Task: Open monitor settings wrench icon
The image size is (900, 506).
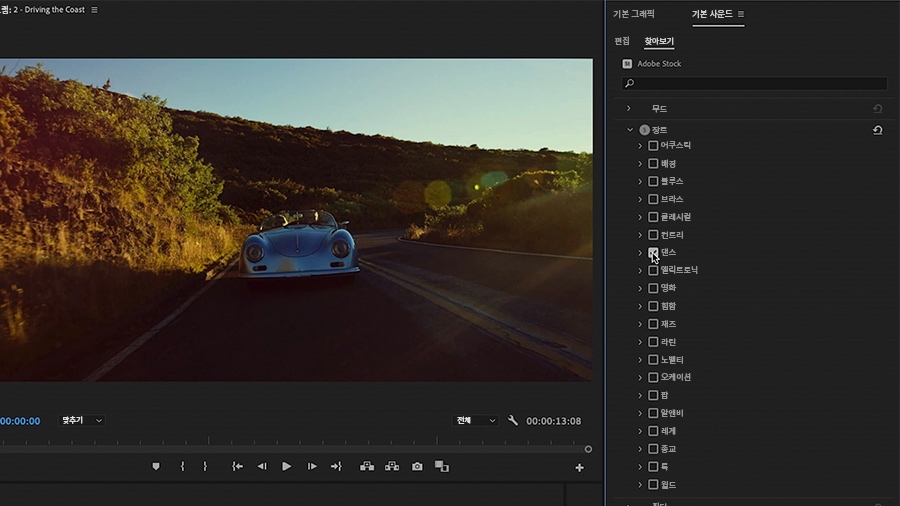Action: pyautogui.click(x=513, y=421)
